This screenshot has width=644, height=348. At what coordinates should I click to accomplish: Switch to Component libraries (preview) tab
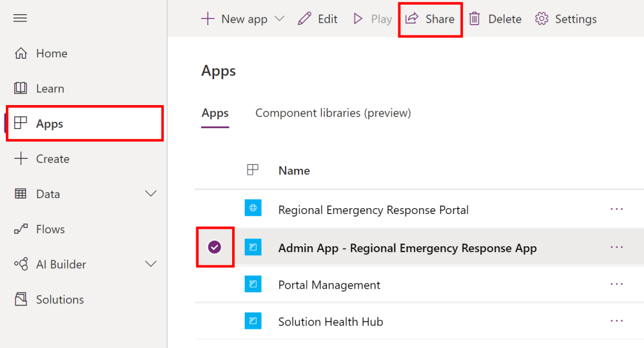click(333, 113)
